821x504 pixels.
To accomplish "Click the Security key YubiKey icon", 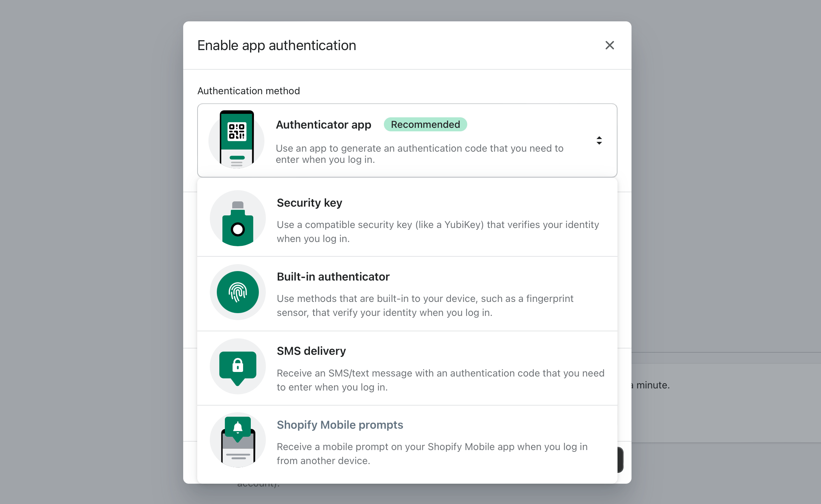I will pyautogui.click(x=238, y=218).
